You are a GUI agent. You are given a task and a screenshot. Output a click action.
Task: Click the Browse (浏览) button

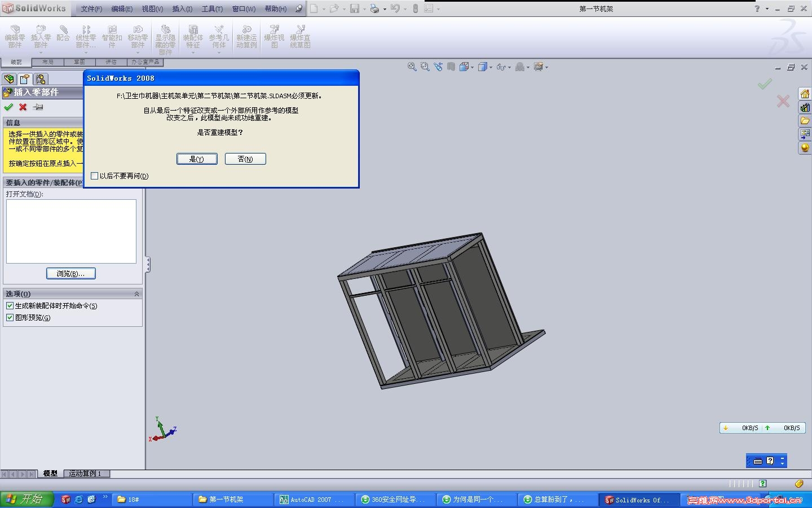[71, 274]
